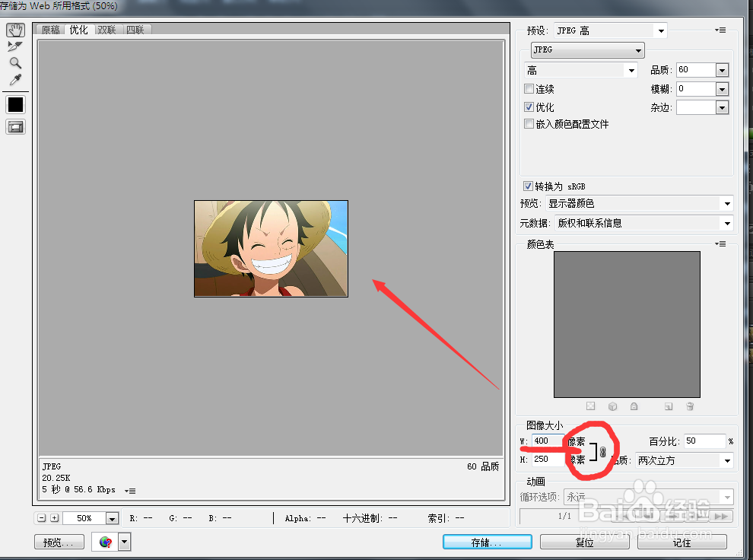Screen dimensions: 753x560
Task: Click the last frame animation button
Action: [721, 517]
